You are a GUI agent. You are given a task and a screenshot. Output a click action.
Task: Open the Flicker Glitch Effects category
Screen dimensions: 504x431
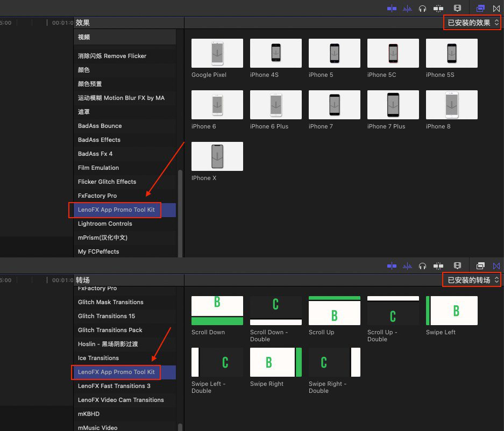[x=125, y=182]
